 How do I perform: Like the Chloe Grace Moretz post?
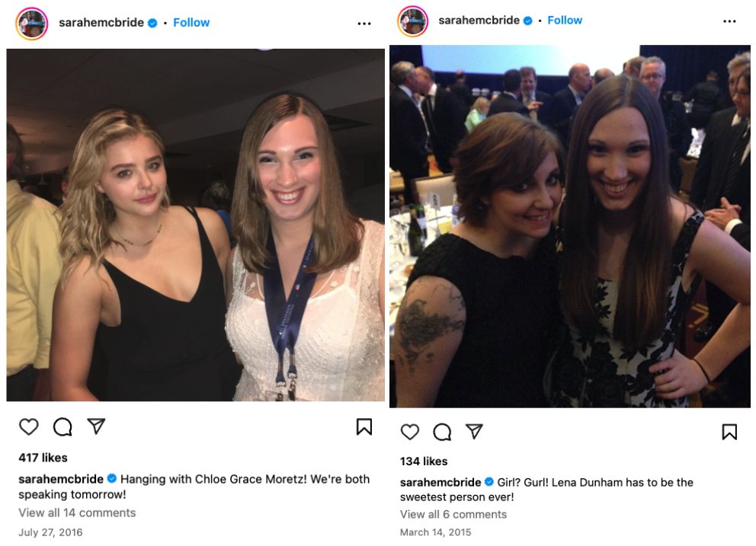pyautogui.click(x=29, y=427)
